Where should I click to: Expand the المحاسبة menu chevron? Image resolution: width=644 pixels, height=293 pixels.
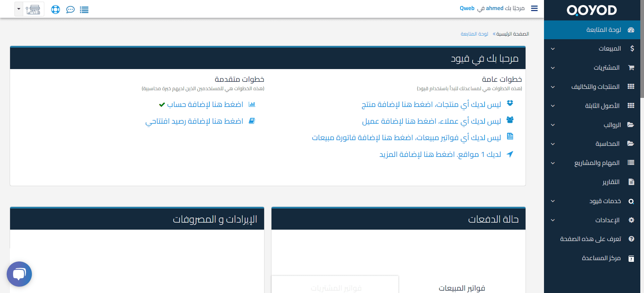pos(553,144)
